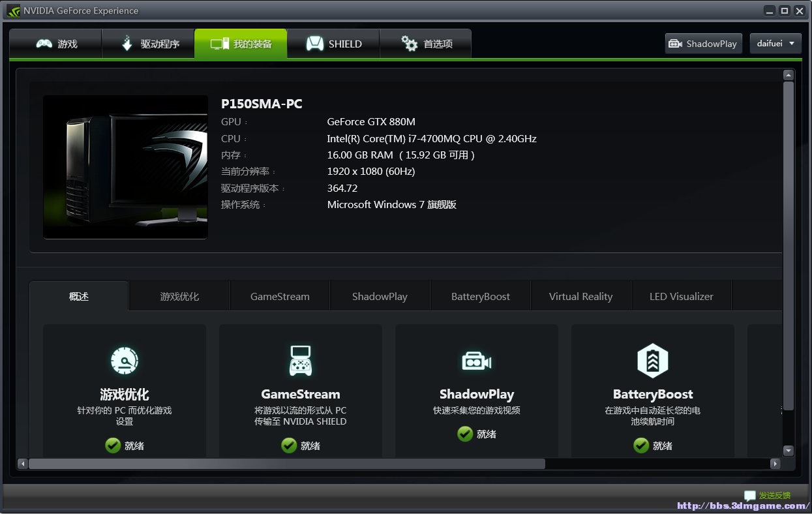Click the green check under 游戏优化

(x=113, y=446)
